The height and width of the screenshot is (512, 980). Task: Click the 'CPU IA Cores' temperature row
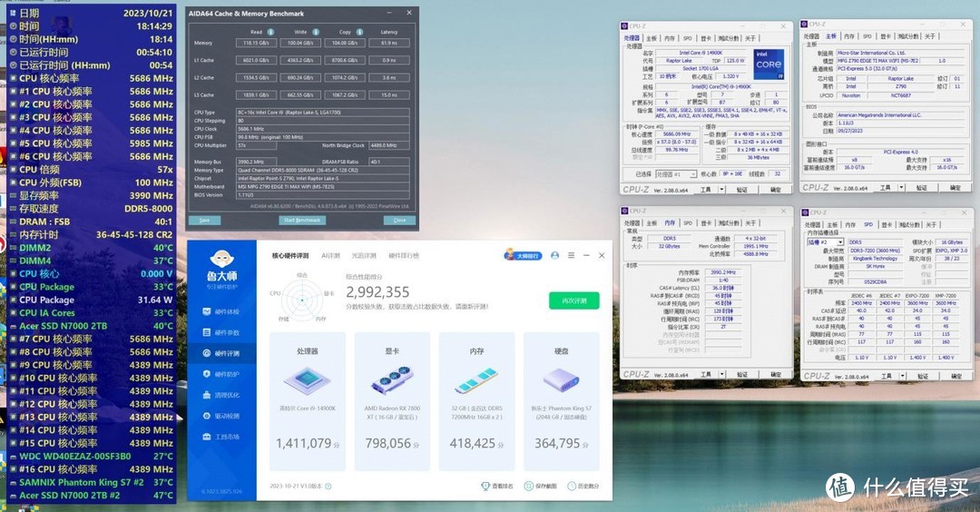(x=92, y=312)
